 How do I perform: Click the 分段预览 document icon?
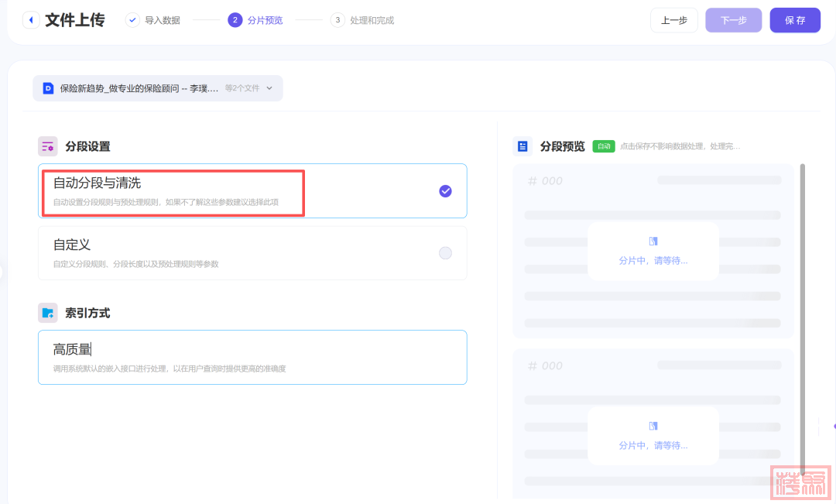coord(522,146)
